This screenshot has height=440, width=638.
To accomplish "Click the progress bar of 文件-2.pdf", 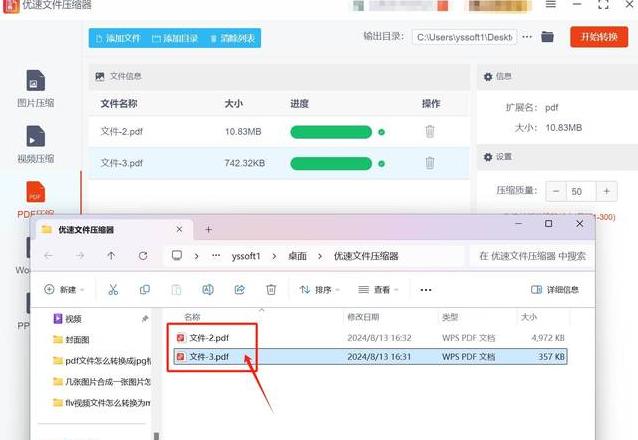I will (331, 132).
